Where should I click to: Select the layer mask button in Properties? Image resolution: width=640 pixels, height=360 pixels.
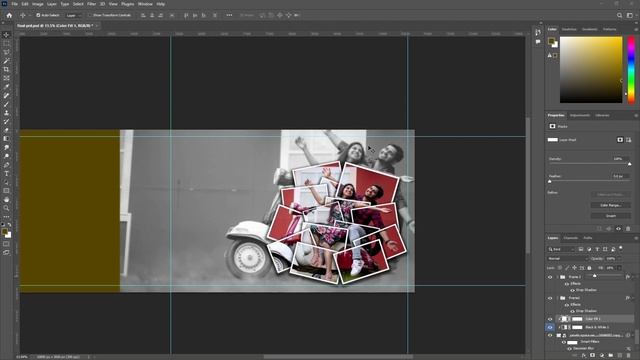pyautogui.click(x=620, y=140)
